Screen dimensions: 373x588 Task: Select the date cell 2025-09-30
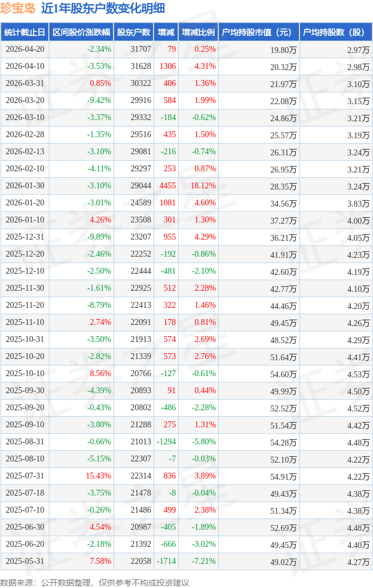coord(25,390)
